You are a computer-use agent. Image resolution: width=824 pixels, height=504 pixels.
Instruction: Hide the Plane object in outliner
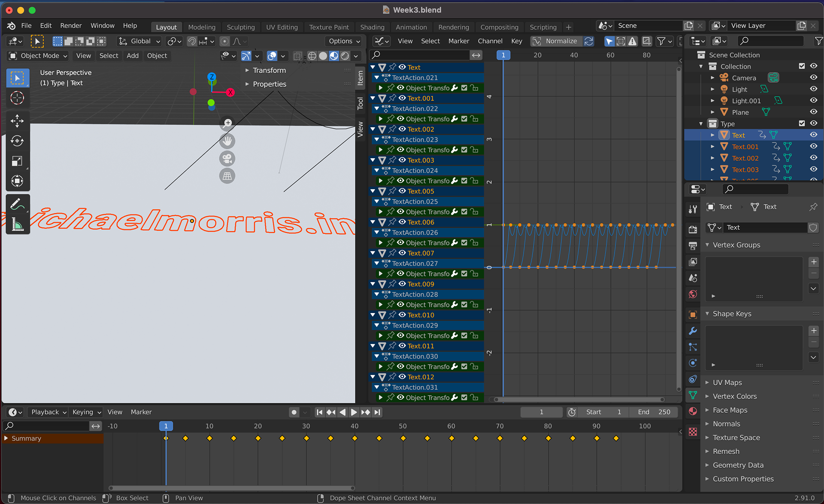pyautogui.click(x=813, y=112)
